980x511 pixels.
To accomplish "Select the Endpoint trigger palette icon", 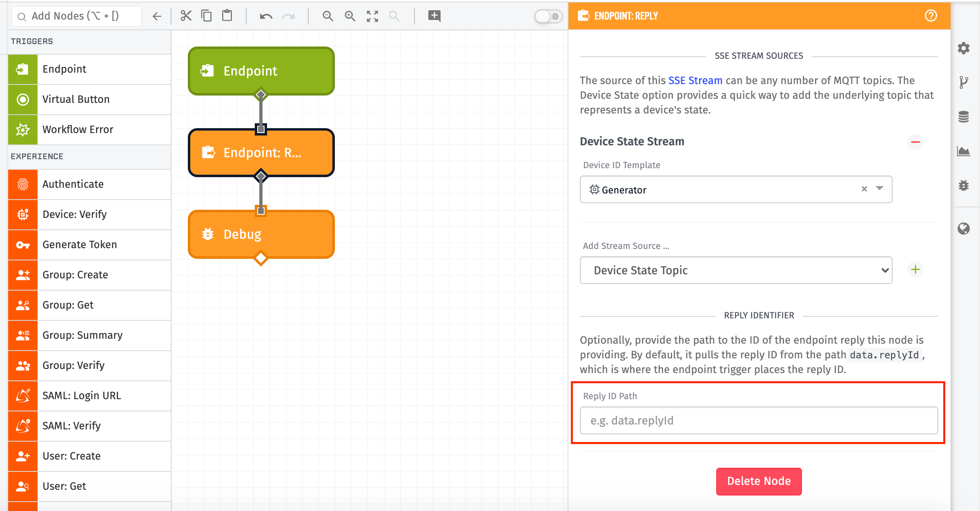I will click(x=23, y=69).
